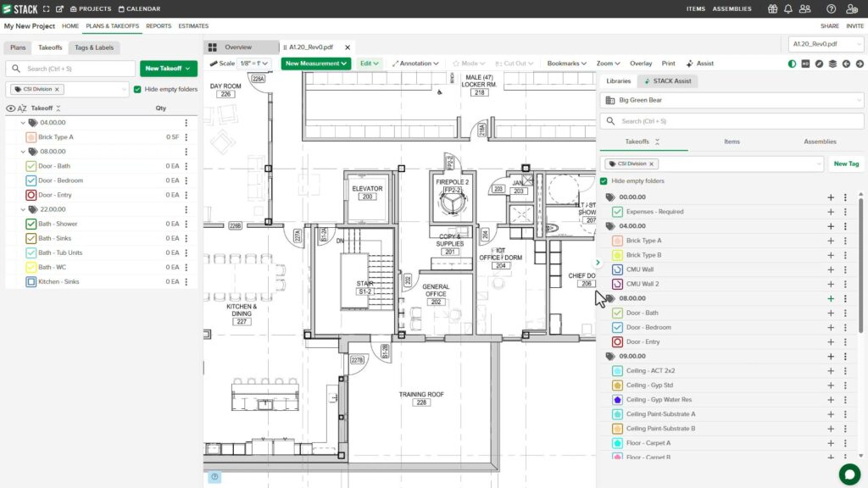Toggle the Bath - Shower checkbox

(x=31, y=224)
